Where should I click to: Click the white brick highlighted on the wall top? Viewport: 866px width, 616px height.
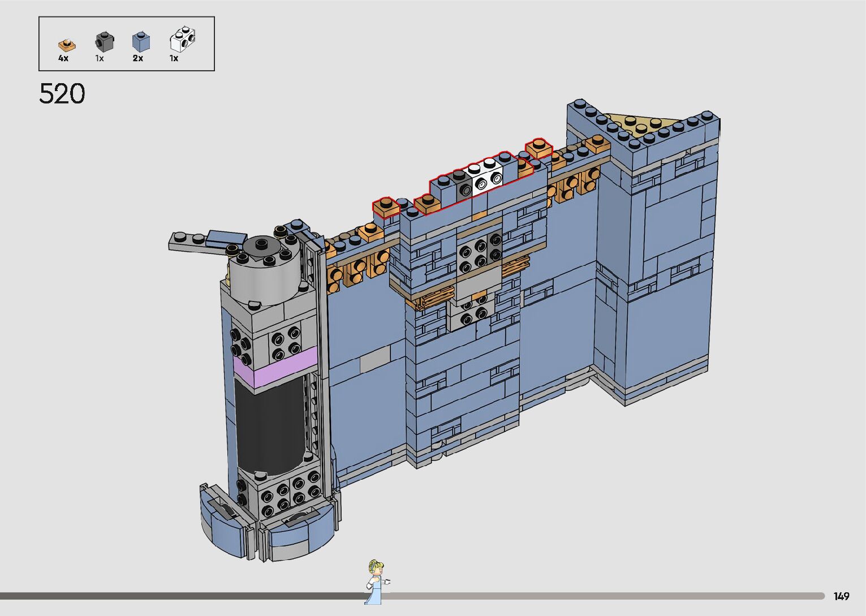485,176
